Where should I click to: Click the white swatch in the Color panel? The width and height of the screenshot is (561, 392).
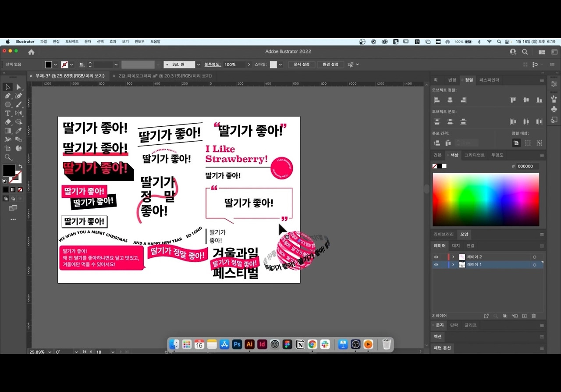coord(444,166)
